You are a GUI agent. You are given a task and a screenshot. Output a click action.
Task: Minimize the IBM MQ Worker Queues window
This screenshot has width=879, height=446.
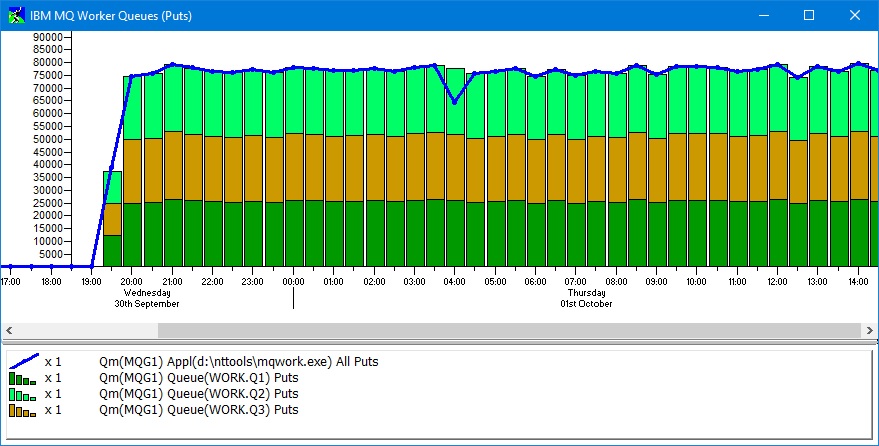coord(763,15)
